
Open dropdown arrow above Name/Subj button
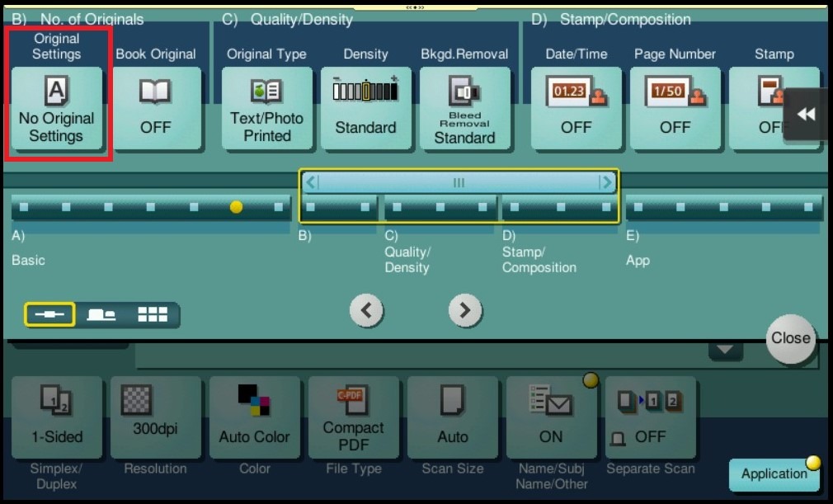[725, 351]
